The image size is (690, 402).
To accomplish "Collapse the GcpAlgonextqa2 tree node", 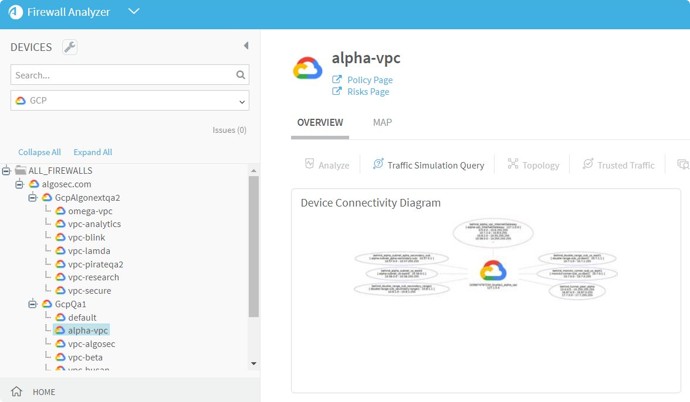I will [x=32, y=198].
